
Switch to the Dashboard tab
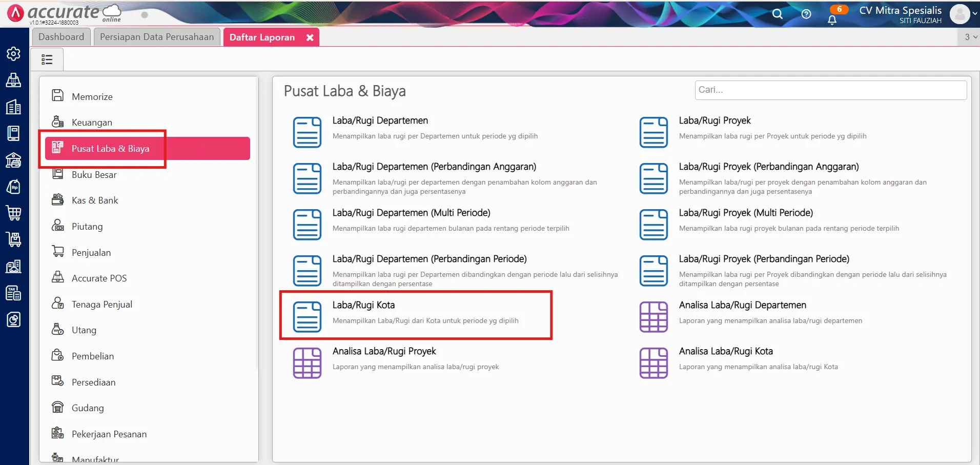click(x=61, y=37)
